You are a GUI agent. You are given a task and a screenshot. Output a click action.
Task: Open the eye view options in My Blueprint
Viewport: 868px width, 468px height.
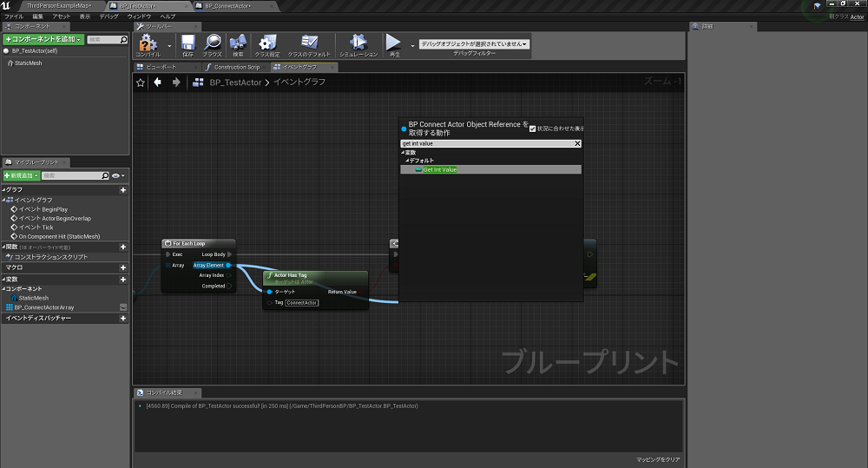pos(118,175)
